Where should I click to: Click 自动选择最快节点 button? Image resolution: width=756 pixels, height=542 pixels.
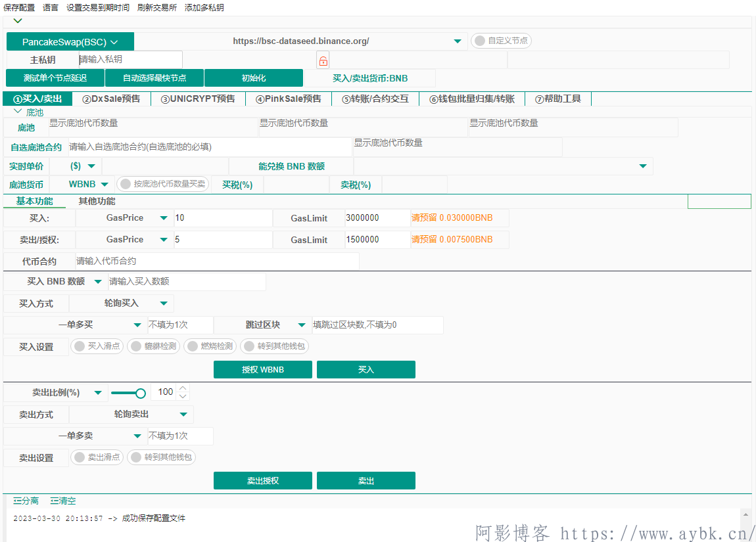pyautogui.click(x=154, y=78)
